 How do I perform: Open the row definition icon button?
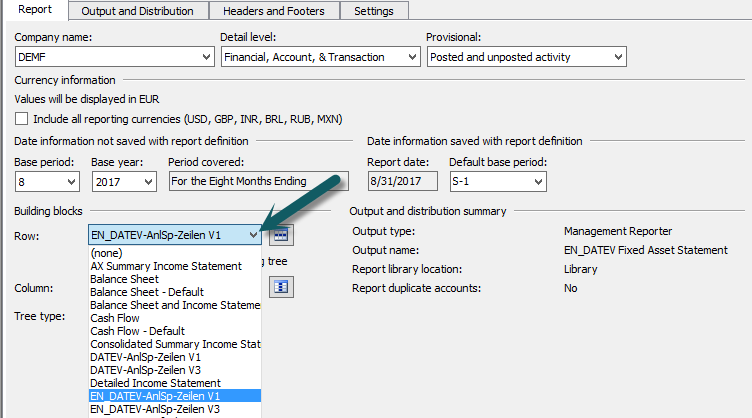[281, 235]
